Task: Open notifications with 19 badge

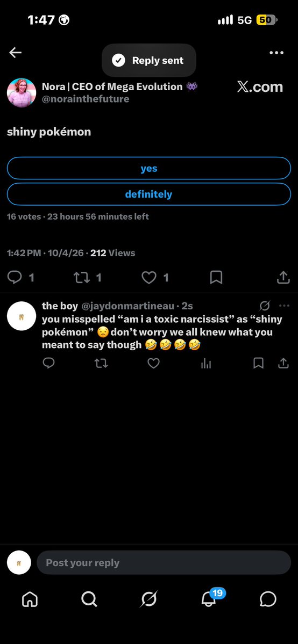Action: [x=209, y=599]
